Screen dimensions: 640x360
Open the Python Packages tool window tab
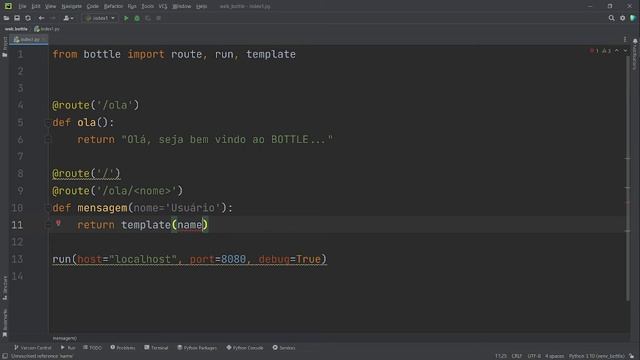(x=197, y=348)
